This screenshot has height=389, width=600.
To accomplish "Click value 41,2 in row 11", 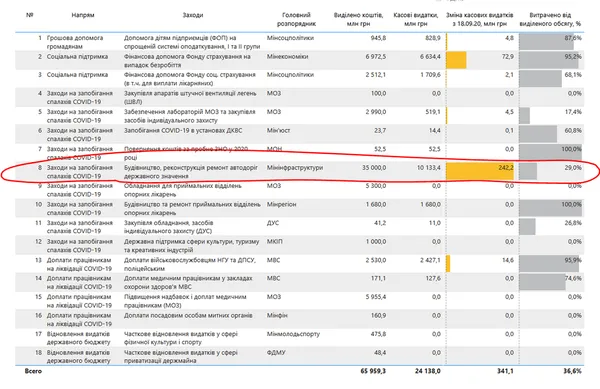I will click(x=380, y=223).
